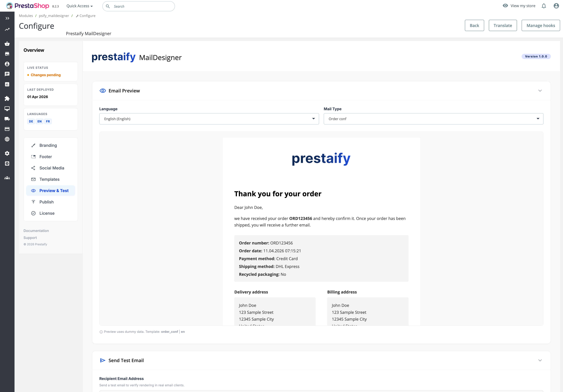Screen dimensions: 563x392
Task: Go to the Branding section
Action: 48,145
